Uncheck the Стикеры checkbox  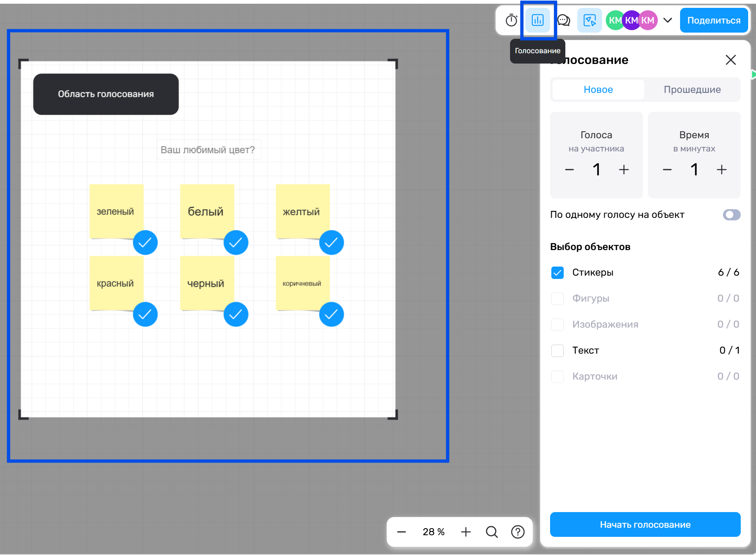coord(558,273)
